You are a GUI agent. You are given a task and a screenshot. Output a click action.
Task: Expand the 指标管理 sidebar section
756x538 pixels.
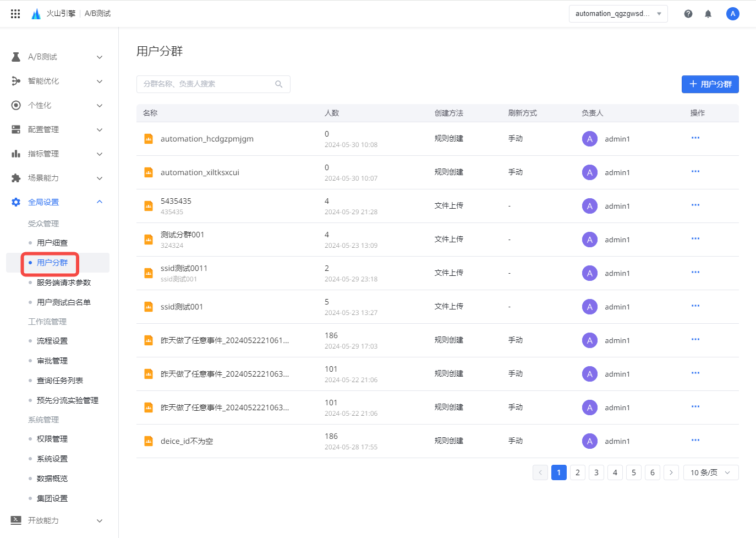[x=100, y=154]
